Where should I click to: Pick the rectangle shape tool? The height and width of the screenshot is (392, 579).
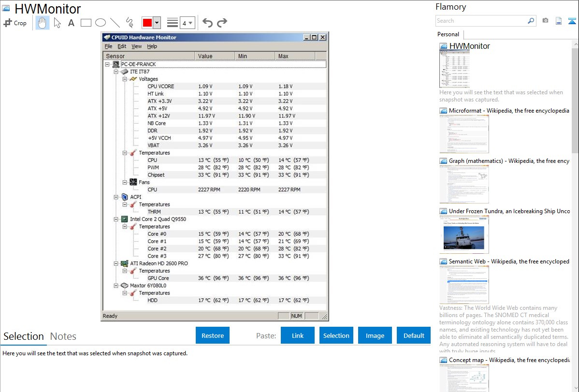[x=86, y=23]
